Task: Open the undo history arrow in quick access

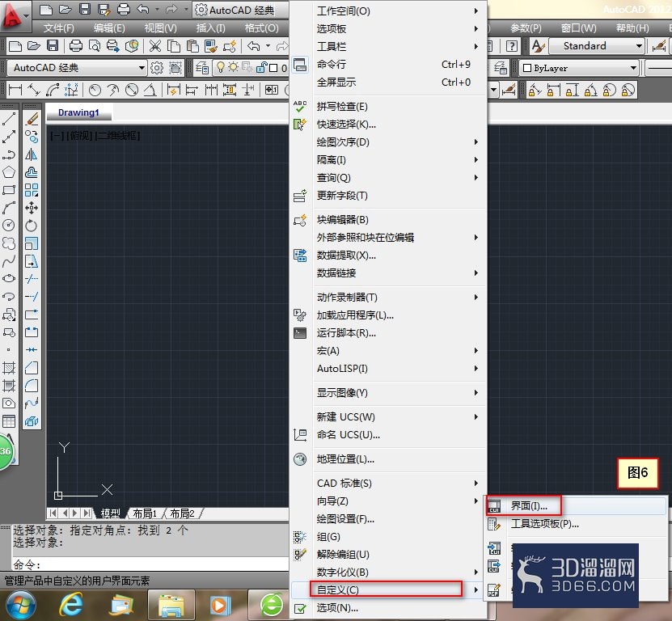Action: (x=157, y=10)
